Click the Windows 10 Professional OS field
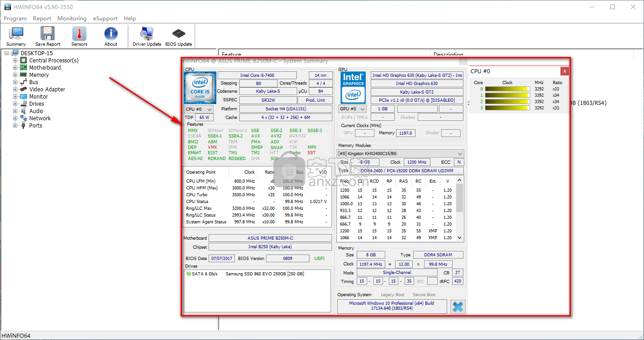 point(392,306)
